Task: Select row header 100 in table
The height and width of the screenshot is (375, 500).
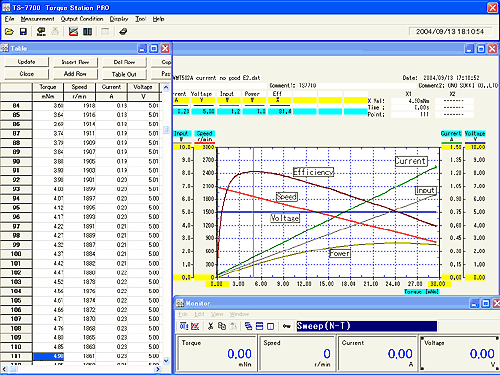Action: click(16, 254)
